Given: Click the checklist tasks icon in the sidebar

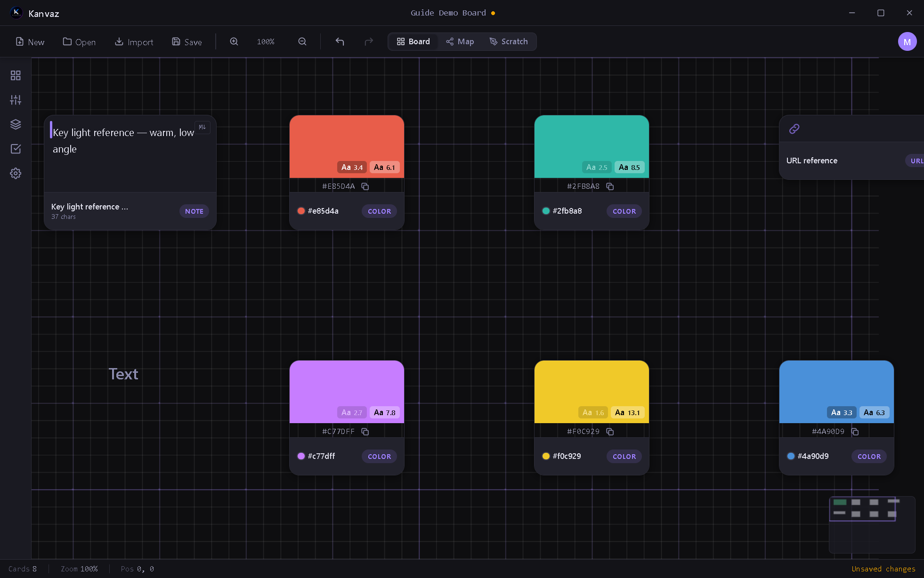Looking at the screenshot, I should [x=16, y=149].
